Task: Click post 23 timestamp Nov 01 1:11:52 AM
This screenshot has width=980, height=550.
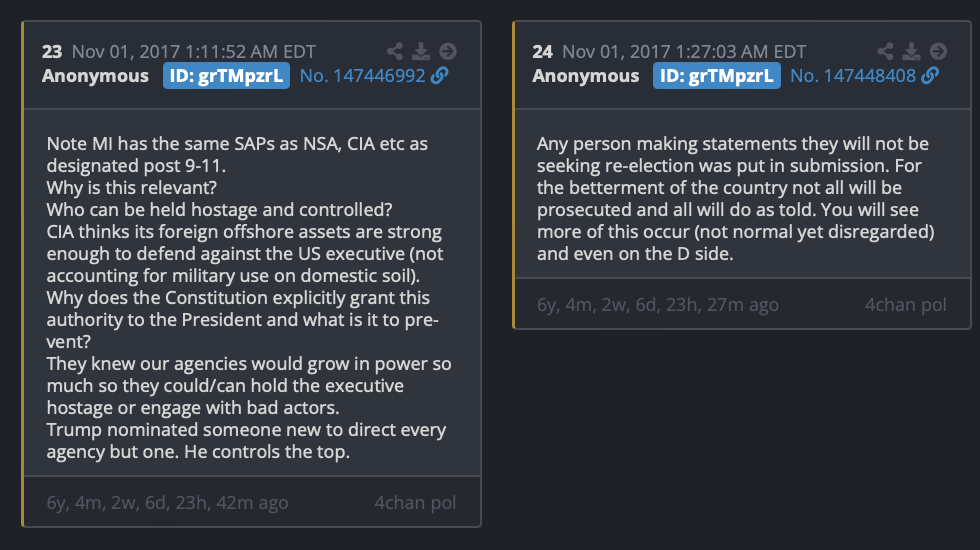Action: [194, 51]
